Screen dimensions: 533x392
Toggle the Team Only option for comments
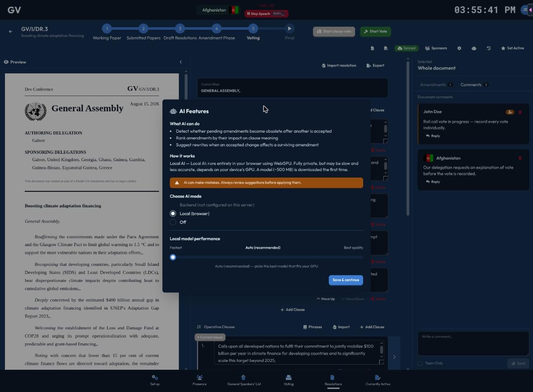420,363
